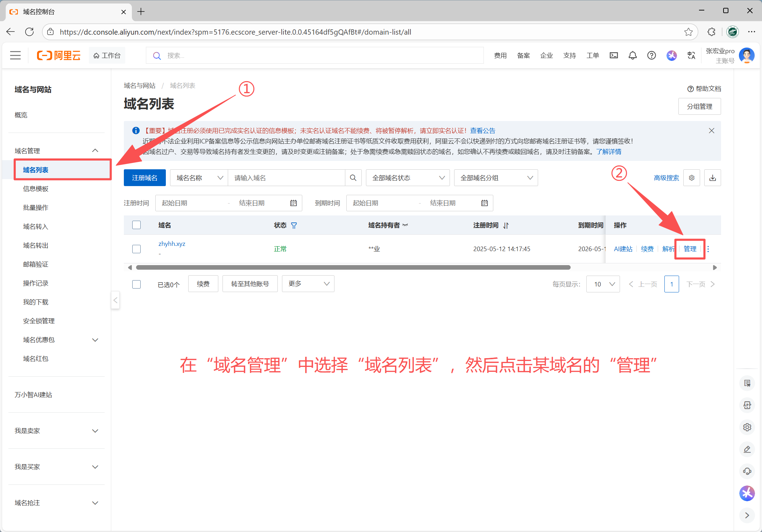Collapse the 域名管理 section chevron
The height and width of the screenshot is (532, 762).
click(x=95, y=150)
